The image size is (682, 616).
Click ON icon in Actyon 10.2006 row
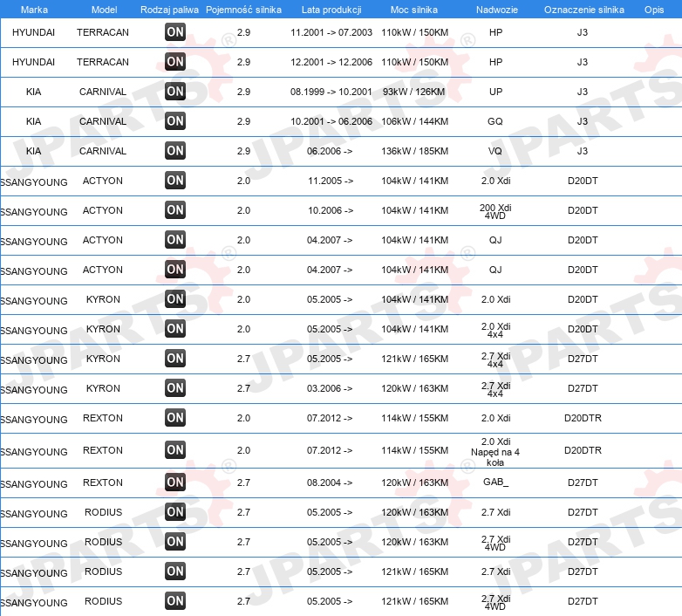pos(175,209)
